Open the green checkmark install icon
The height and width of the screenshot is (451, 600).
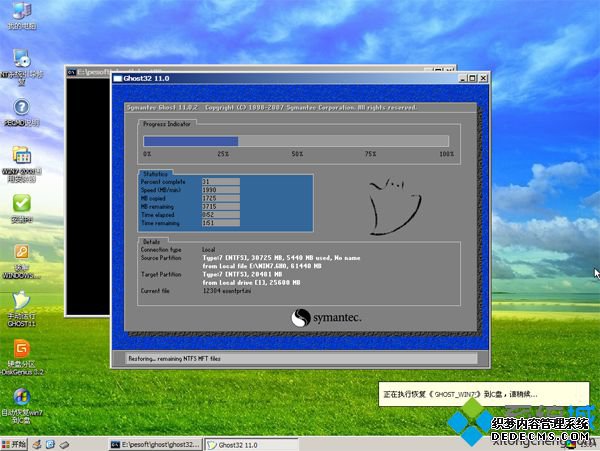[21, 203]
